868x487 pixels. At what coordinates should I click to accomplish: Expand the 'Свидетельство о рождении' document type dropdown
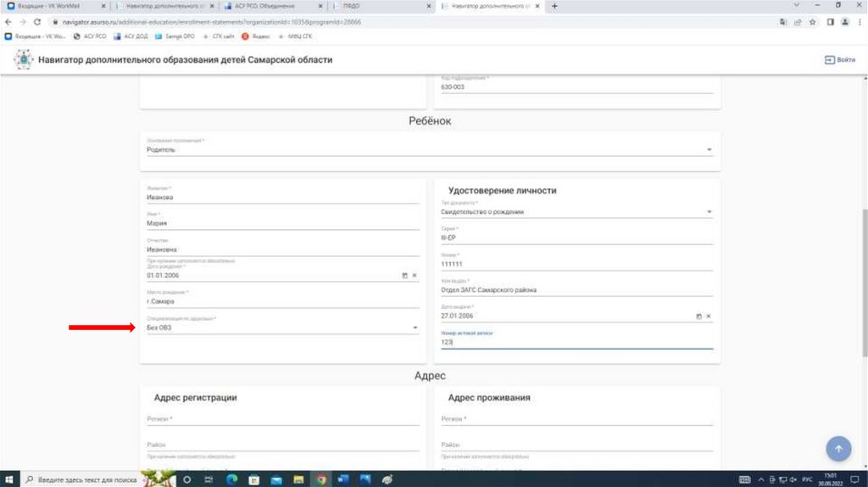pos(709,212)
